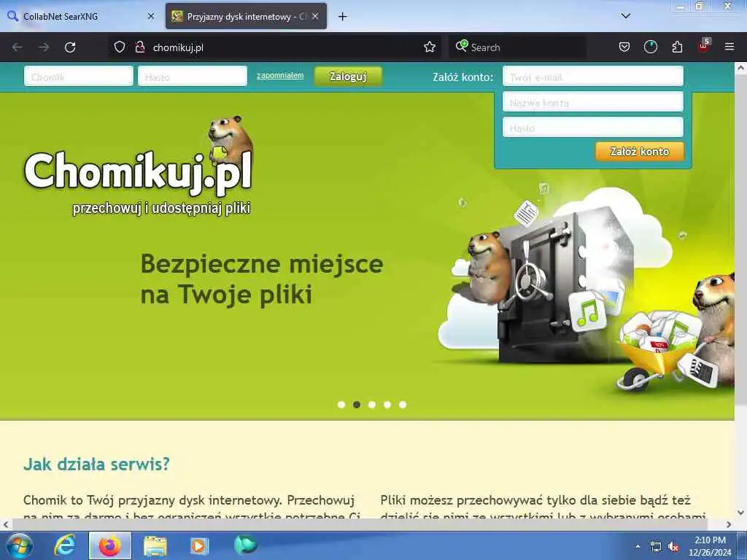Click the Bezpieczne miejsce na Twoje pliki text
The width and height of the screenshot is (747, 560).
click(262, 279)
